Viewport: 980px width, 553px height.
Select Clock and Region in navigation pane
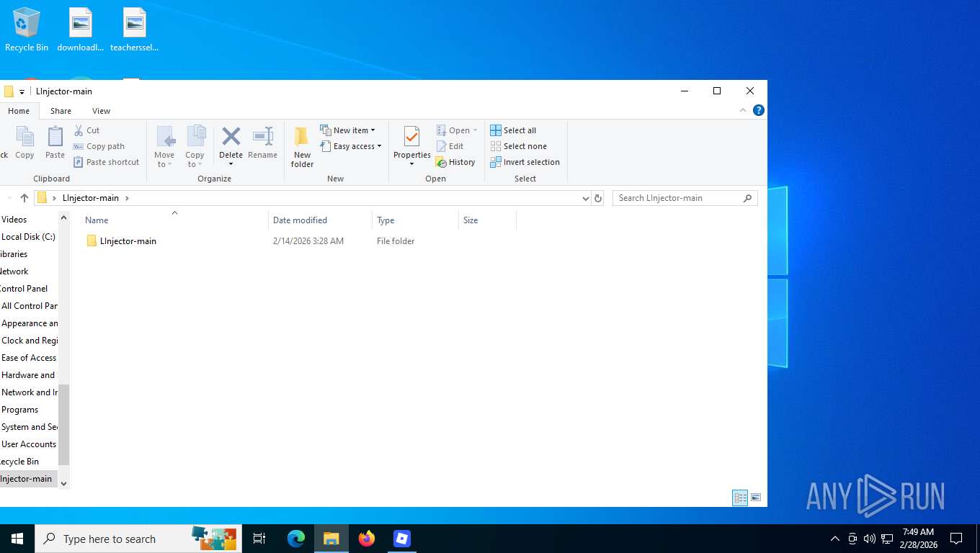click(x=29, y=341)
